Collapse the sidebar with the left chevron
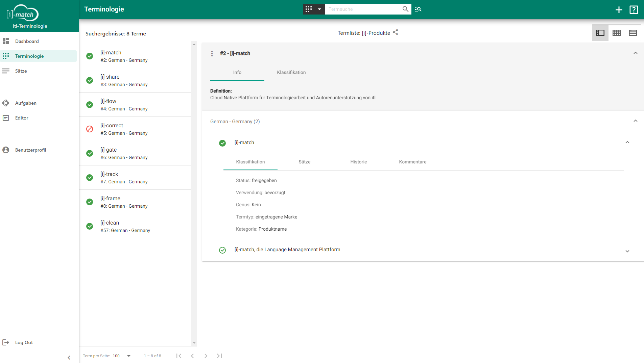The height and width of the screenshot is (363, 644). pos(69,358)
